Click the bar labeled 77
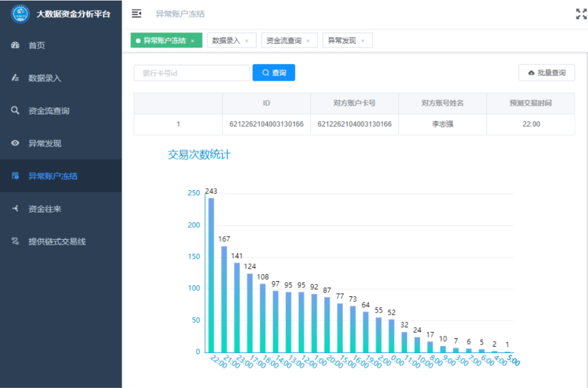Screen dimensions: 588x388 340,328
